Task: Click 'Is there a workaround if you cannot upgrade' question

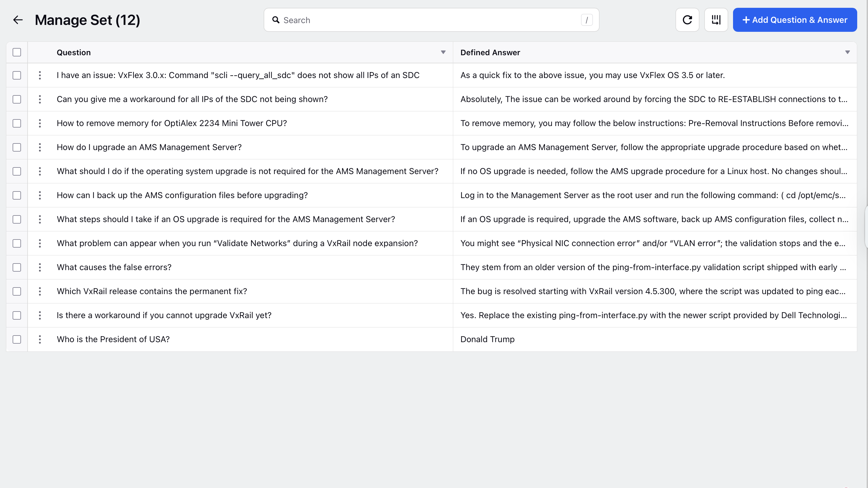Action: pyautogui.click(x=164, y=315)
